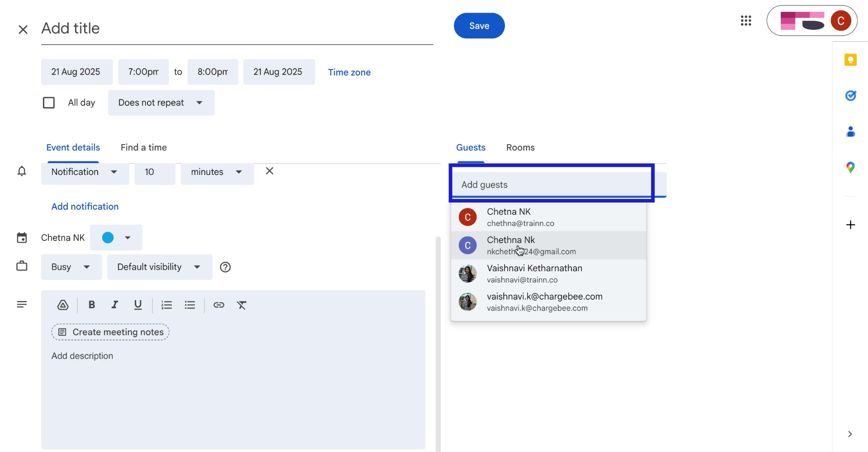Open the insert link tool
This screenshot has height=452, width=868.
pyautogui.click(x=219, y=305)
